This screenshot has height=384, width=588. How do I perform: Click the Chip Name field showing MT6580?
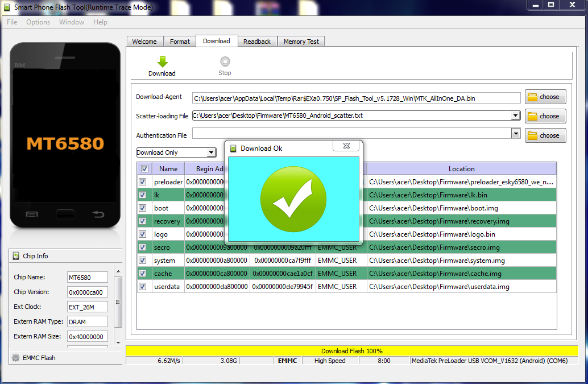[88, 278]
